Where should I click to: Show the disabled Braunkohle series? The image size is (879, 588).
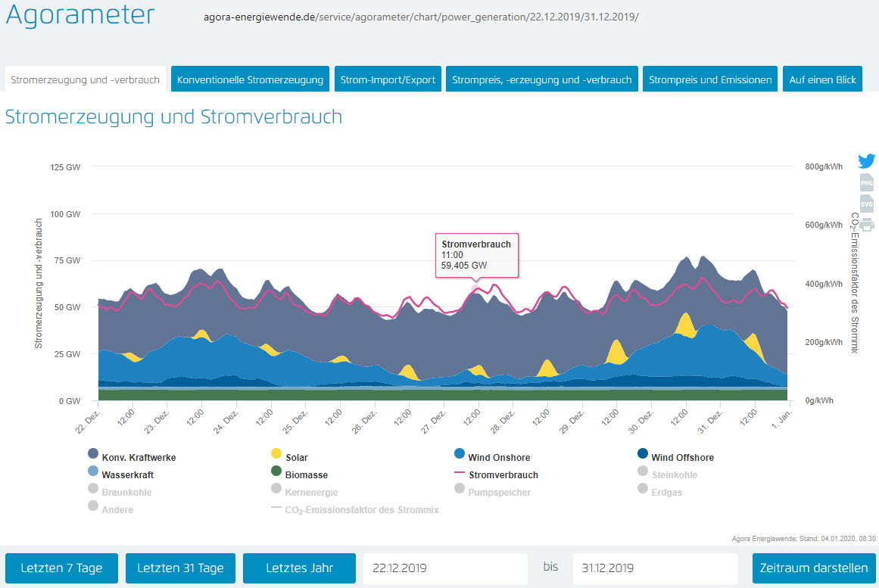(126, 493)
